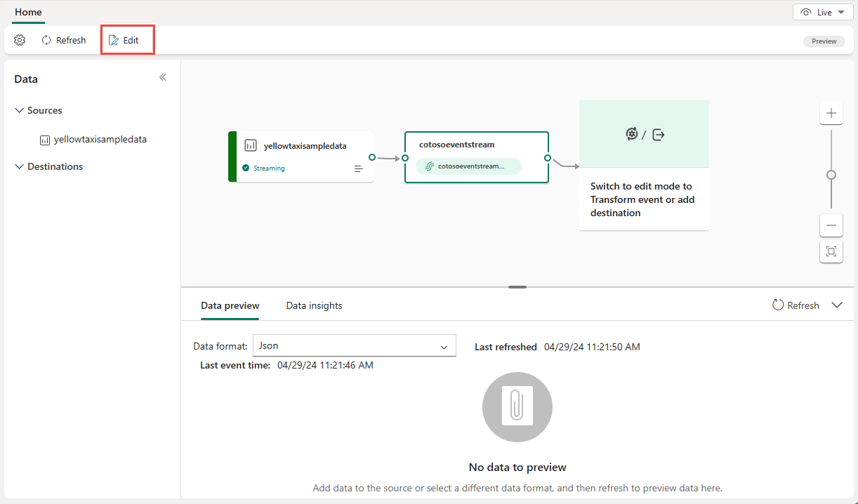Screen dimensions: 858x504
Task: Select the cotosoeventstream stream pill
Action: 468,166
